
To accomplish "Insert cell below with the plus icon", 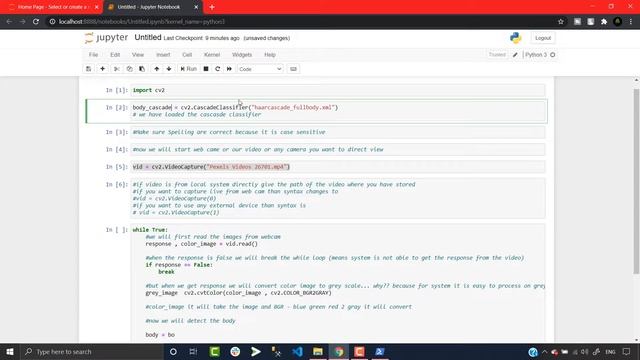I will pyautogui.click(x=102, y=69).
